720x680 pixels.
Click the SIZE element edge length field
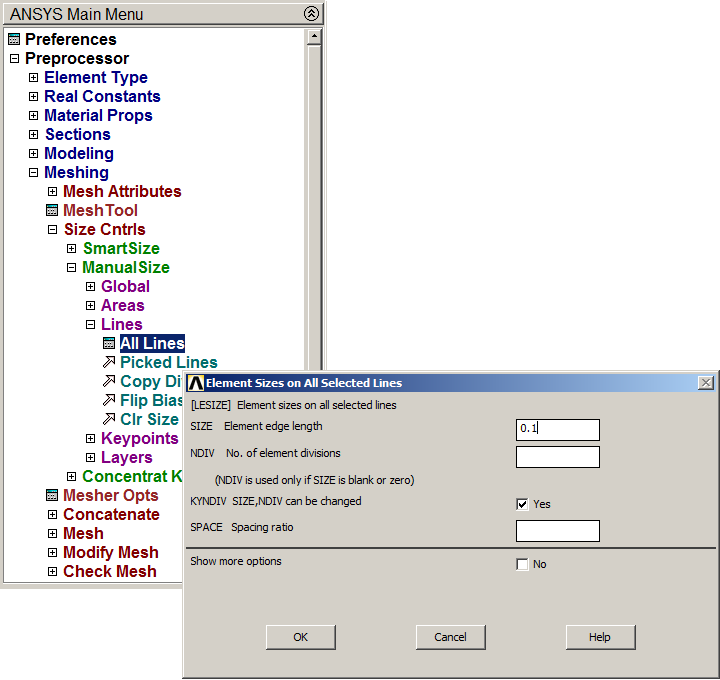pyautogui.click(x=557, y=429)
